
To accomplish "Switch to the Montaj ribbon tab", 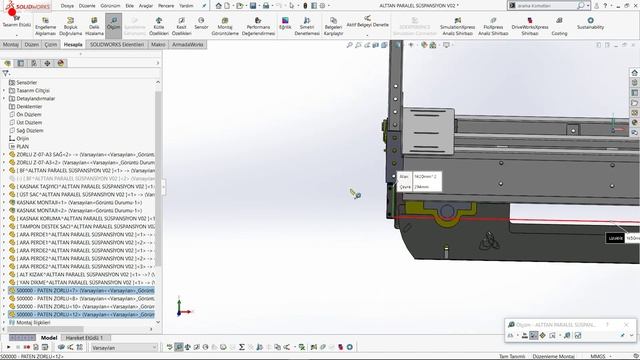I will (11, 44).
